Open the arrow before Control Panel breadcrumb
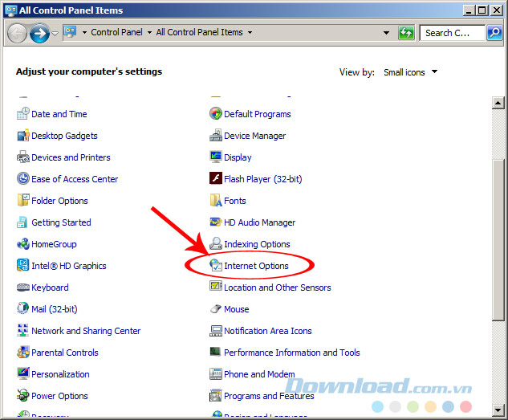Screen dimensions: 508x420 tap(84, 32)
